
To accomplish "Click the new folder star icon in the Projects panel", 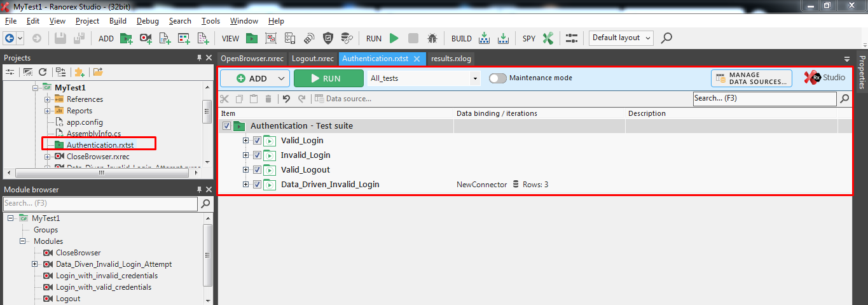I will coord(79,72).
